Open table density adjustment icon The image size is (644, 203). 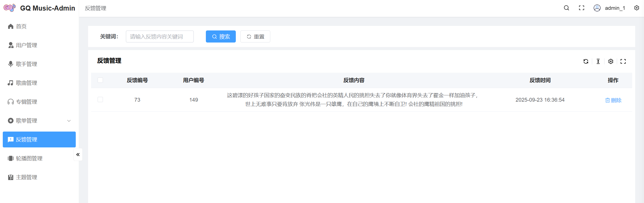(598, 61)
